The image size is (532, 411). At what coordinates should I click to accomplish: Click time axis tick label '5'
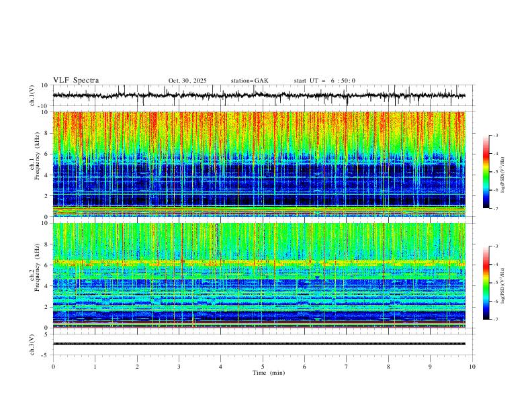click(263, 367)
